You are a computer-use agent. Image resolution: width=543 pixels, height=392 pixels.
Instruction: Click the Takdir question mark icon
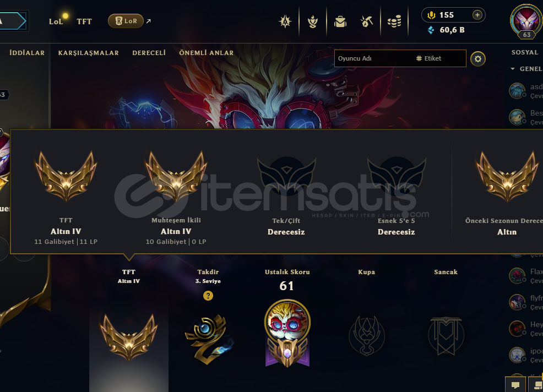(208, 296)
